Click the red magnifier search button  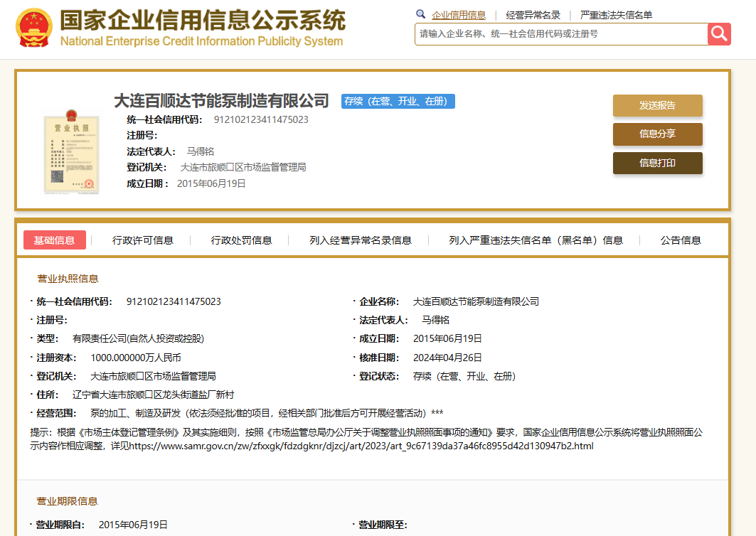pyautogui.click(x=719, y=33)
